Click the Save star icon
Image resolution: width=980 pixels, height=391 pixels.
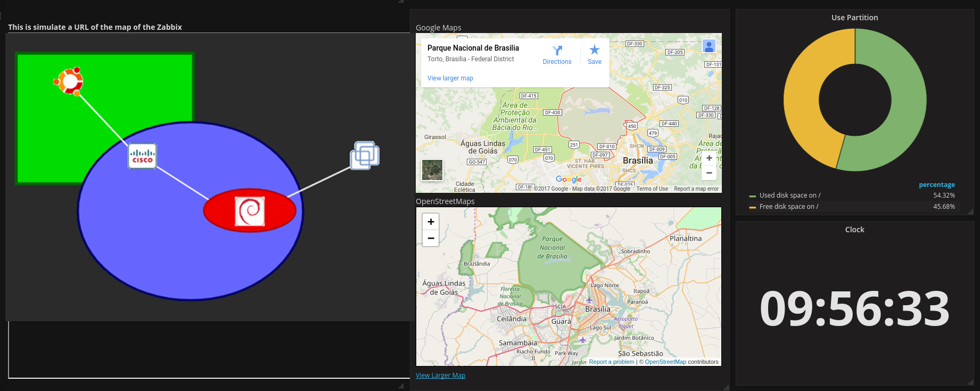click(x=595, y=50)
